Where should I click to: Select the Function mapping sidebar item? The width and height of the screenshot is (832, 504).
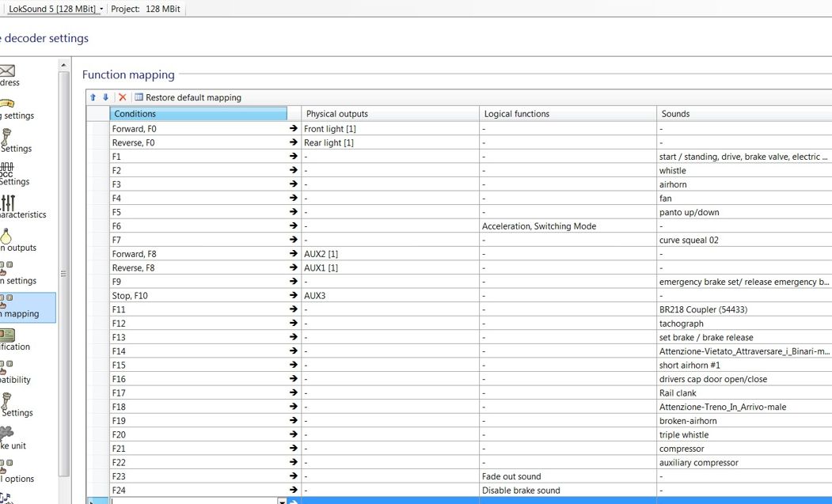click(x=24, y=307)
